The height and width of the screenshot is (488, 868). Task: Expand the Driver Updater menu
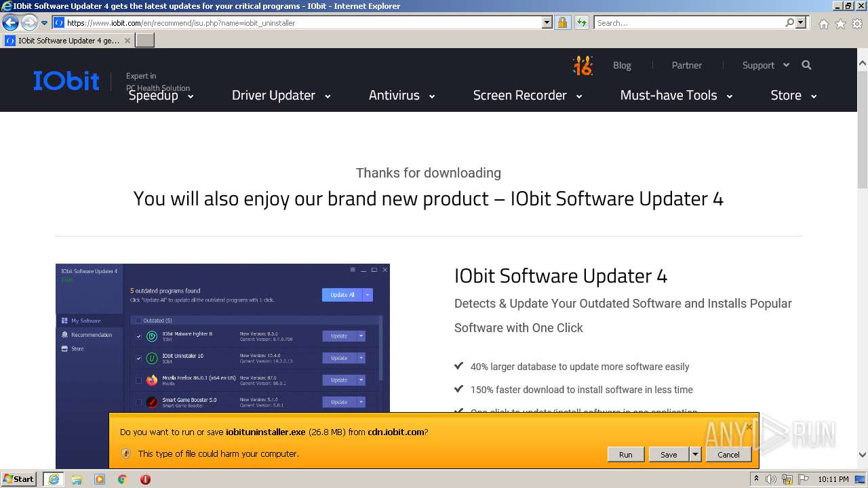(x=281, y=96)
